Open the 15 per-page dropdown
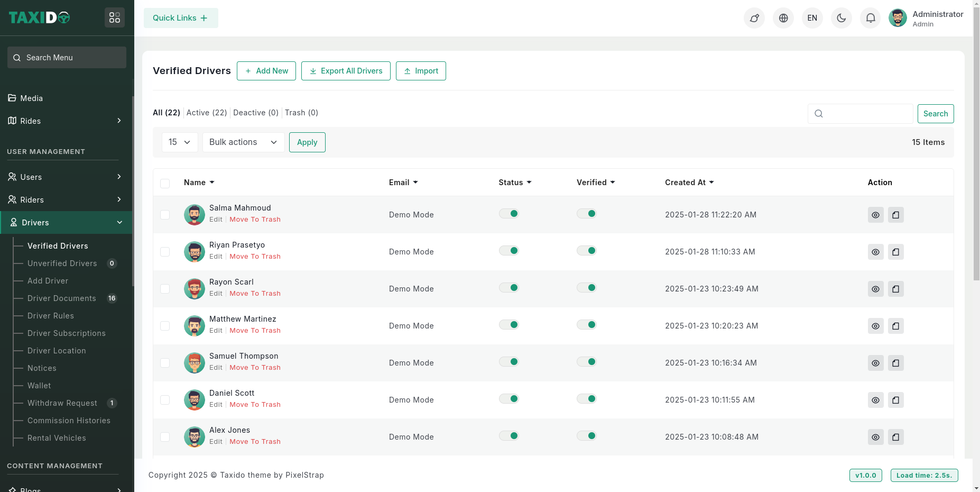The height and width of the screenshot is (492, 980). coord(180,142)
